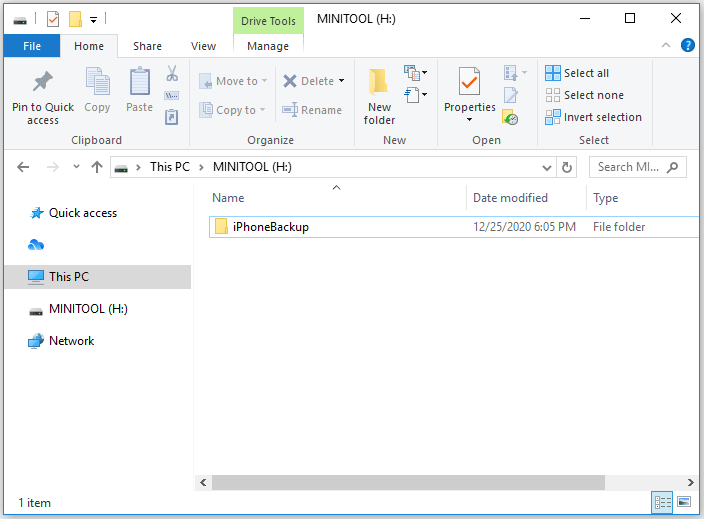Open Help with the question mark icon
Image resolution: width=704 pixels, height=519 pixels.
coord(687,45)
